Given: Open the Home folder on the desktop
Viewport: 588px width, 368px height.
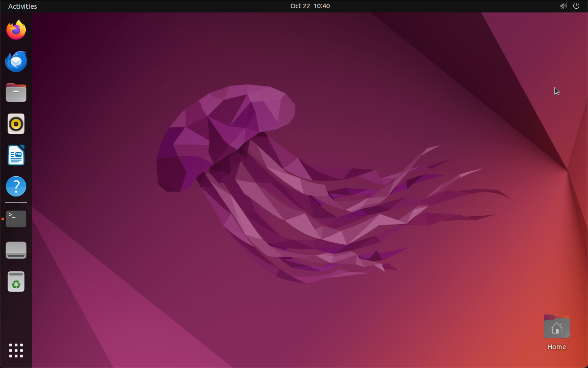Looking at the screenshot, I should (x=556, y=326).
